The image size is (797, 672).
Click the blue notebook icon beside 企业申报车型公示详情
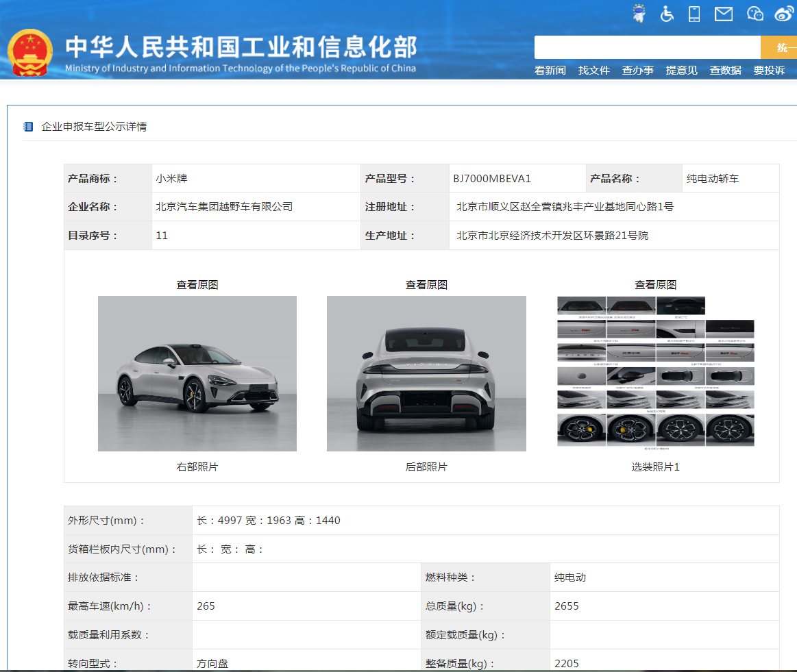pos(28,127)
